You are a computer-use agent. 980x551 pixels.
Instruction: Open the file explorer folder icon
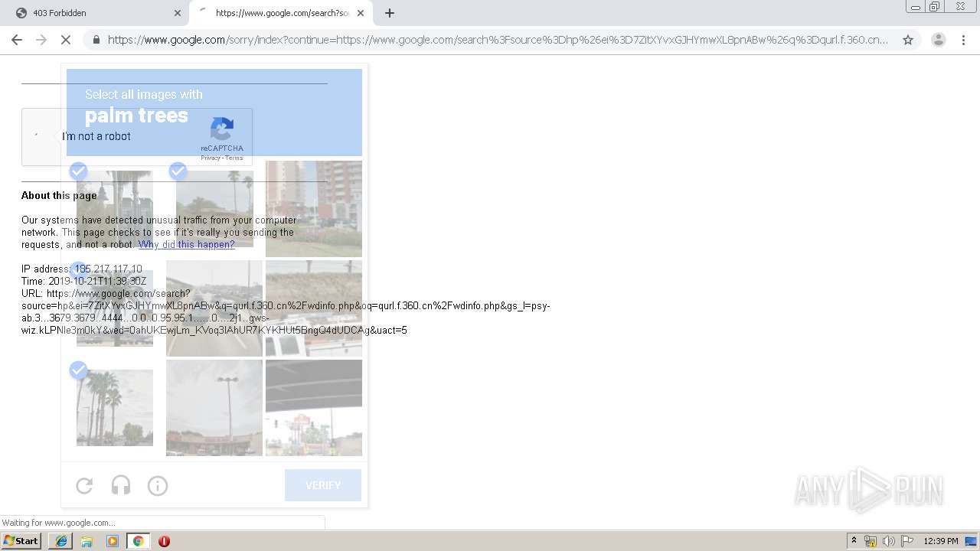[x=87, y=541]
